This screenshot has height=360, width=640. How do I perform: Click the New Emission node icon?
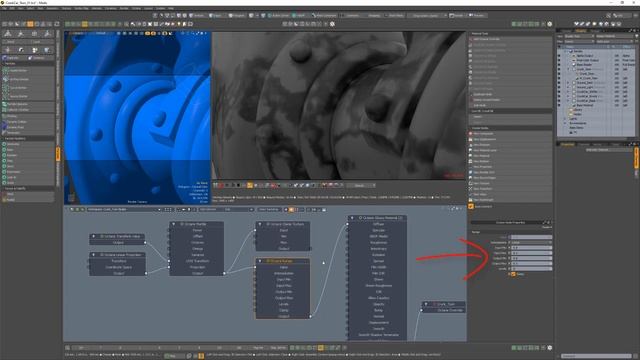[x=471, y=144]
